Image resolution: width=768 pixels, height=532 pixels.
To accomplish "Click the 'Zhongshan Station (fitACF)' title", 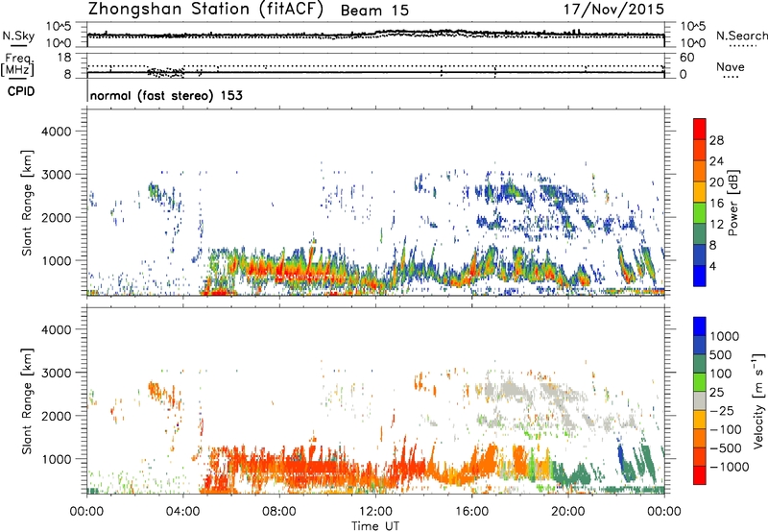I will tap(205, 10).
